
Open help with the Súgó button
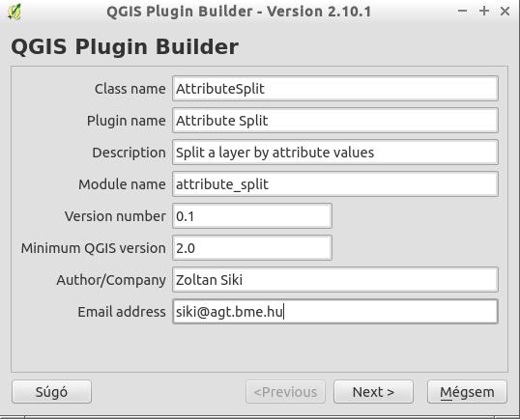coord(51,392)
